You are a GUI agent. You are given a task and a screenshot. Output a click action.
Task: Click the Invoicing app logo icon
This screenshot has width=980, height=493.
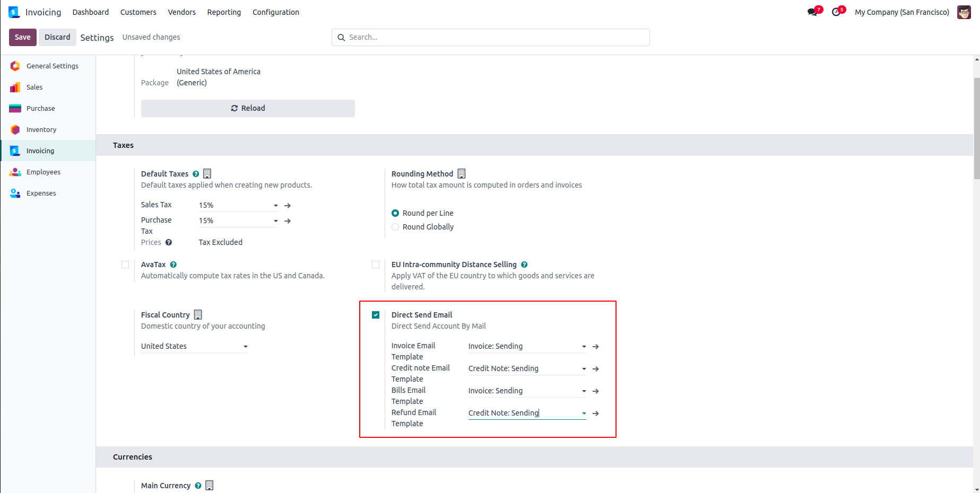click(x=14, y=12)
